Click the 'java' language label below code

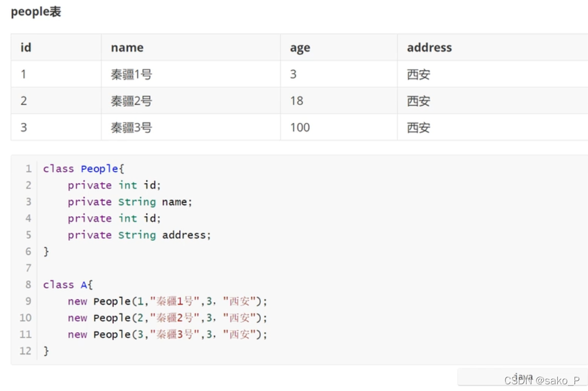(523, 376)
